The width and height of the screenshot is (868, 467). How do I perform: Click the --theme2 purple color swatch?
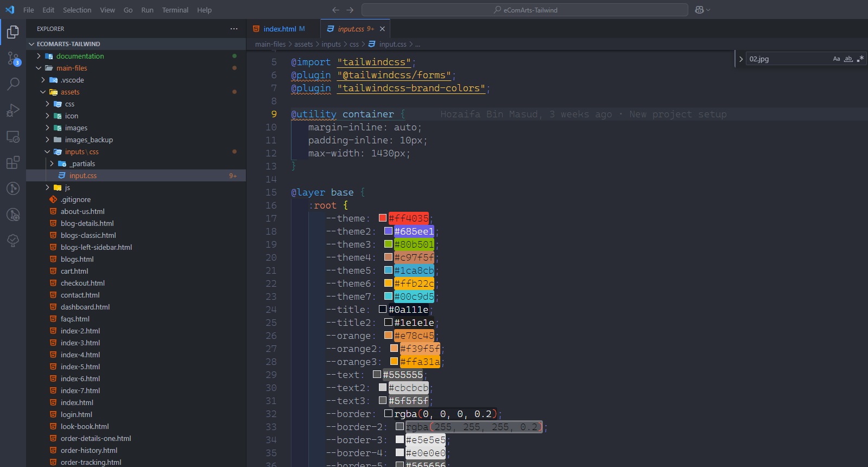pyautogui.click(x=388, y=231)
